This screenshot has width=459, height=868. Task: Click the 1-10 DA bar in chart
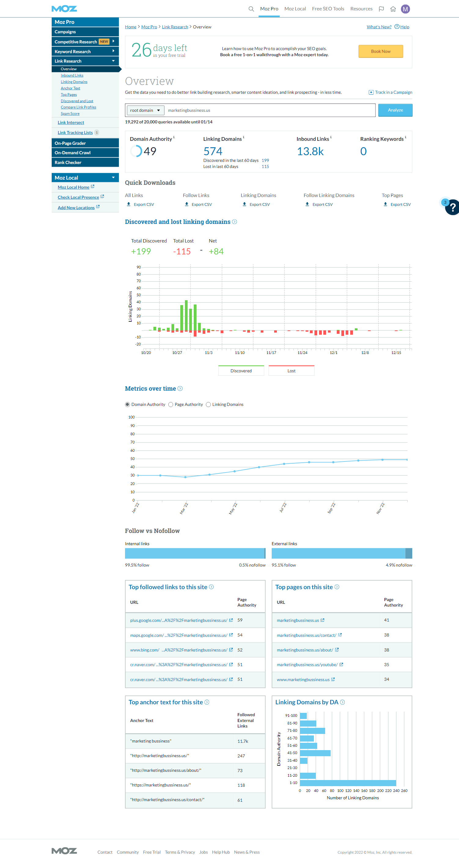point(348,783)
